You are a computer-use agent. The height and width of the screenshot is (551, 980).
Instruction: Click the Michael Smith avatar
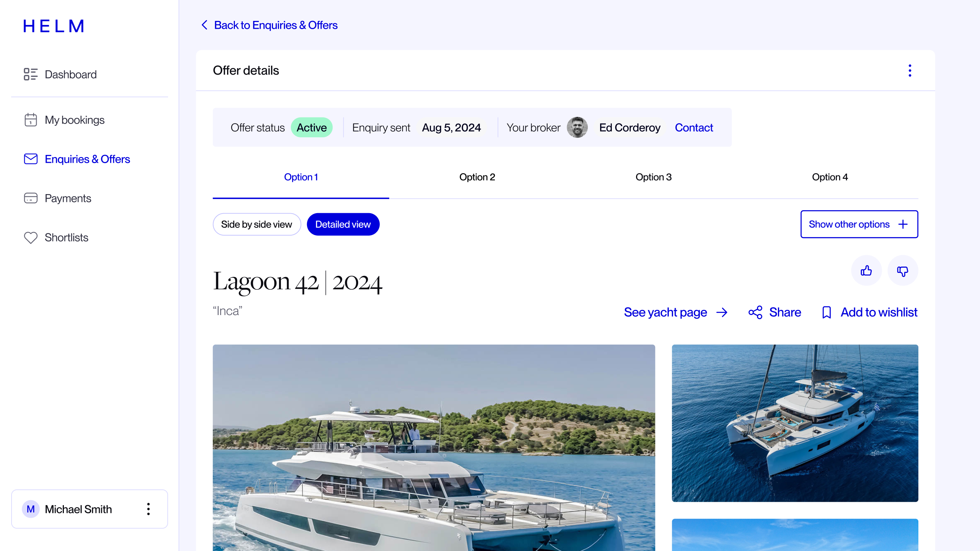click(30, 509)
